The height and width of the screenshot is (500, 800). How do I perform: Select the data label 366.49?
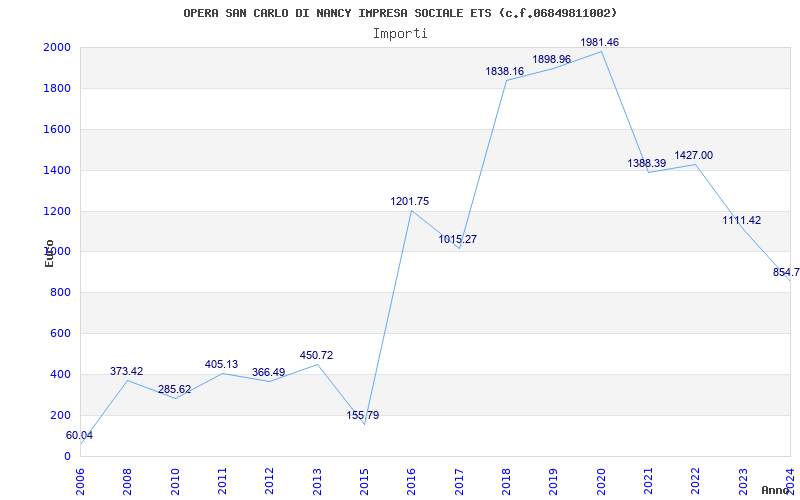coord(268,372)
